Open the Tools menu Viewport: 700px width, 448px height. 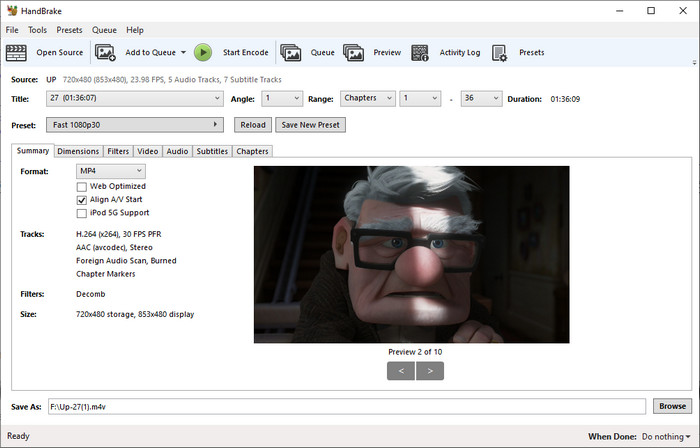point(38,30)
